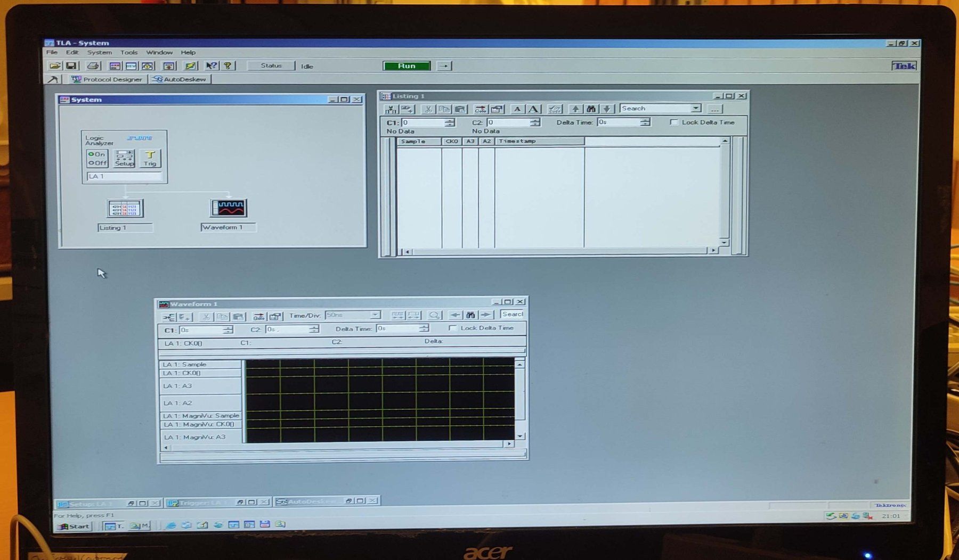
Task: Click Go To icon in Waveform 1
Action: coord(259,317)
